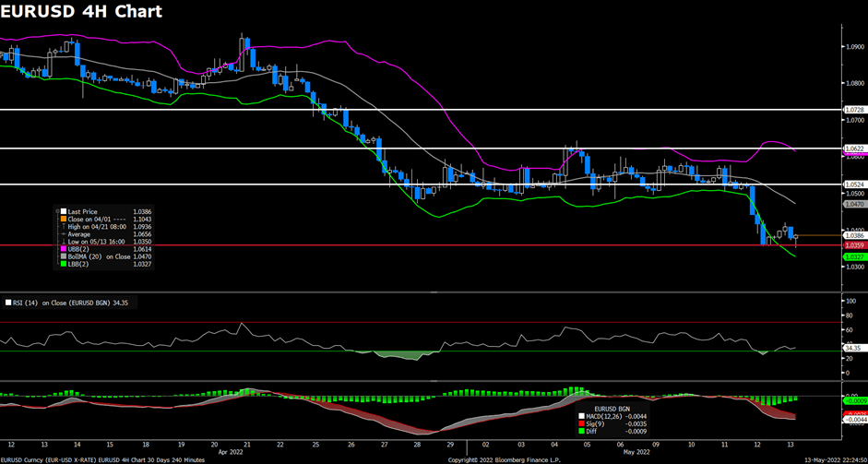Click the white Last Price legend swatch

pyautogui.click(x=64, y=211)
